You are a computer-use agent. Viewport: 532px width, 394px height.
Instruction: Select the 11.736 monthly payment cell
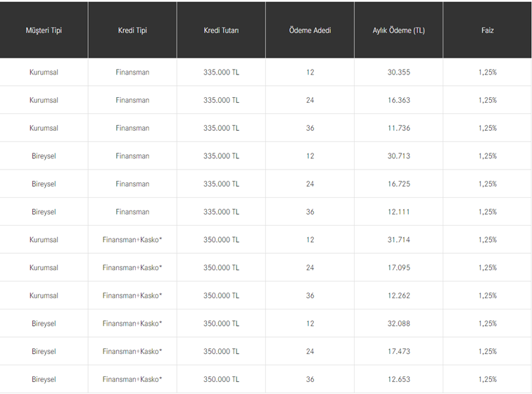(x=398, y=128)
